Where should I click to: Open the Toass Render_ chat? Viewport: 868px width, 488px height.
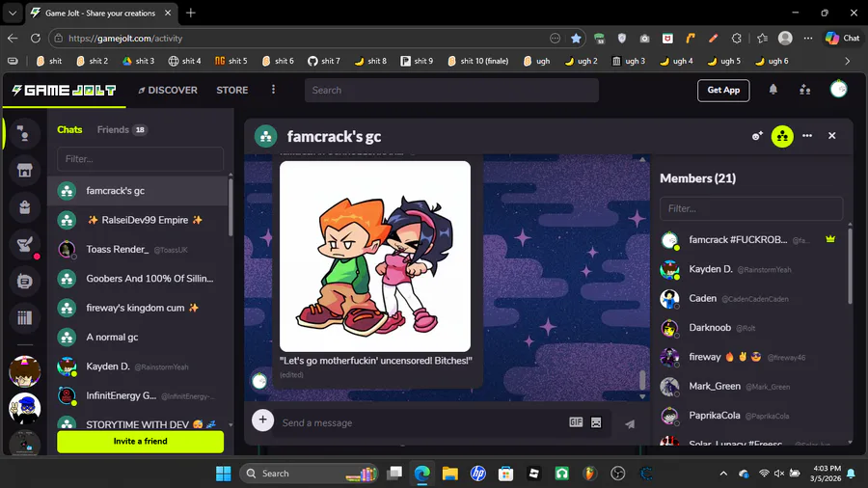138,249
